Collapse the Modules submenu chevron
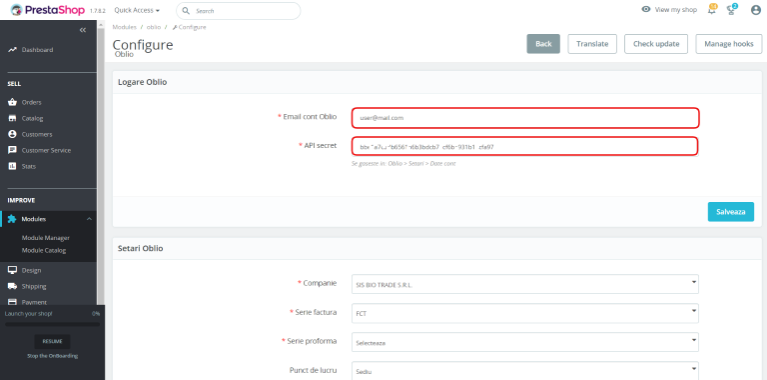 click(x=89, y=219)
